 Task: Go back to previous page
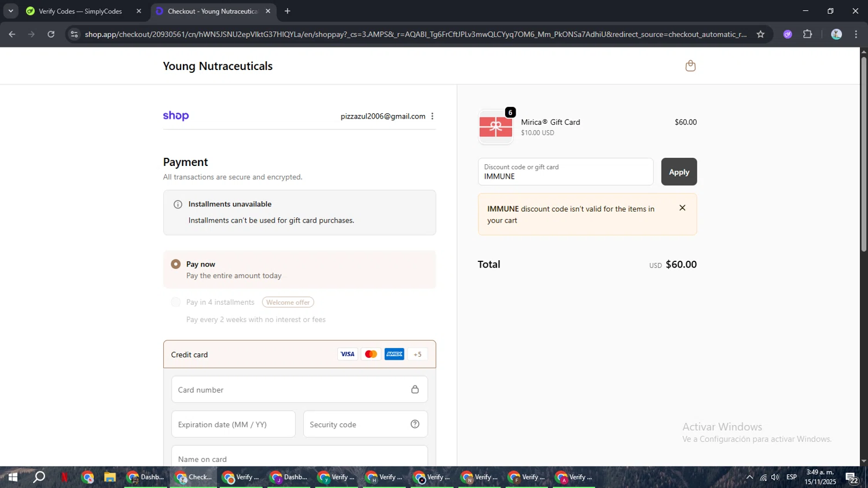point(12,34)
